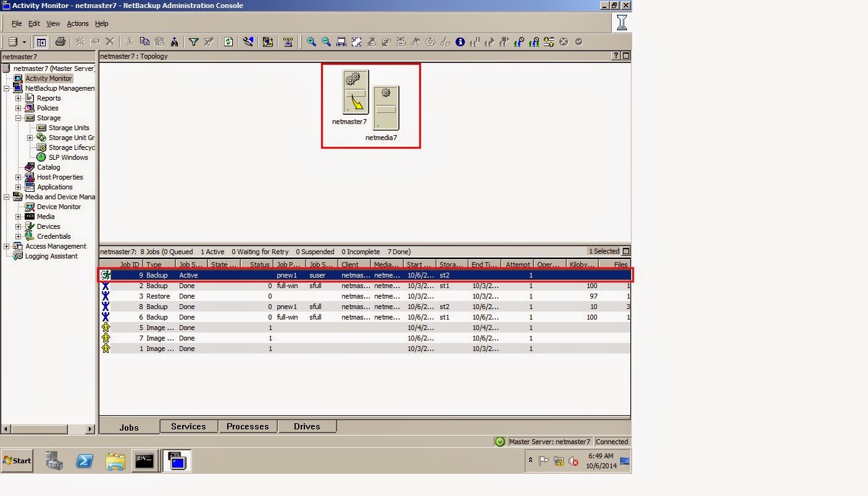Collapse the NetBackup Management tree node
The height and width of the screenshot is (496, 868).
click(x=5, y=88)
